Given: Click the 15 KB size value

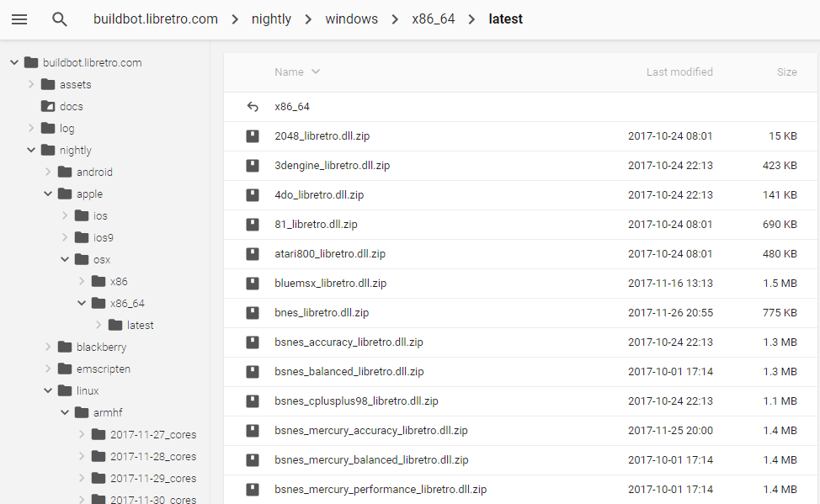Looking at the screenshot, I should pyautogui.click(x=783, y=136).
